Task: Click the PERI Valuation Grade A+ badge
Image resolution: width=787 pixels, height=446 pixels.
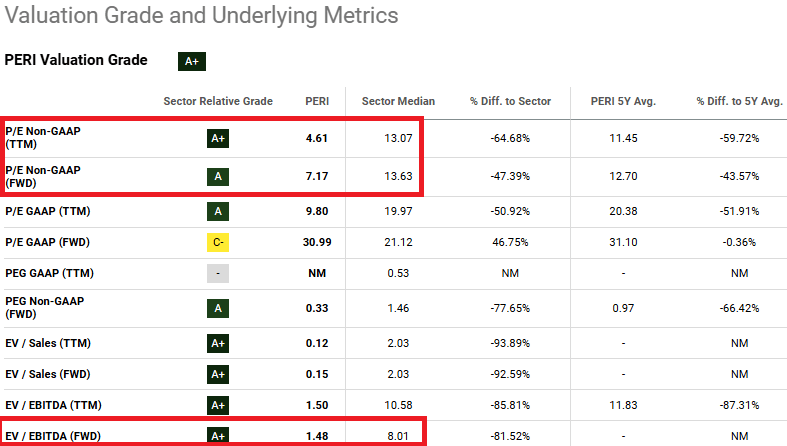Action: pyautogui.click(x=191, y=61)
